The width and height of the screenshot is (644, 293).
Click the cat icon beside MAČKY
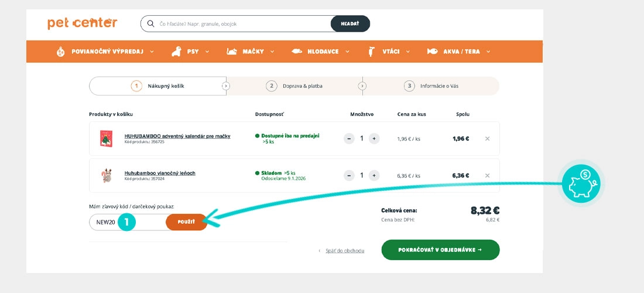click(232, 52)
